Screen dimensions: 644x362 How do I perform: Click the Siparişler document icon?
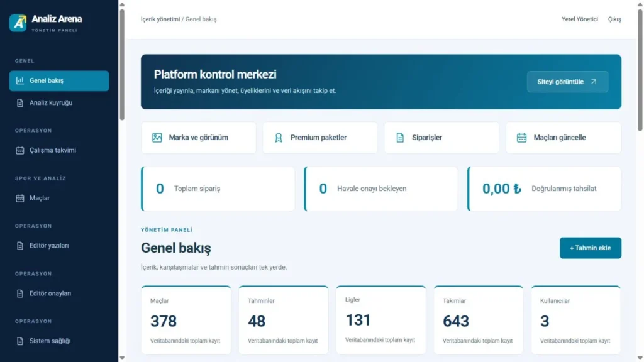point(400,138)
